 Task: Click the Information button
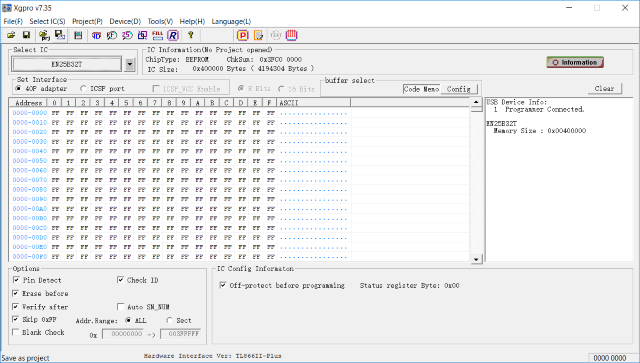coord(575,62)
